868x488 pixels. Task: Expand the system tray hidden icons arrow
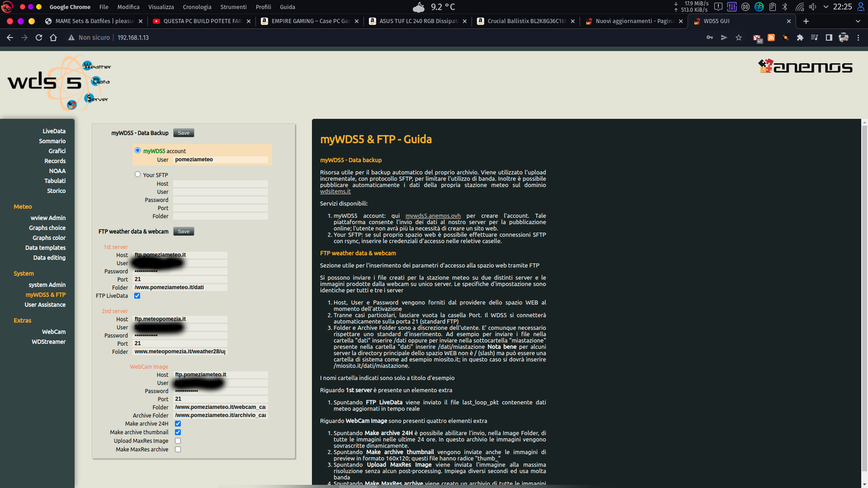pyautogui.click(x=826, y=7)
